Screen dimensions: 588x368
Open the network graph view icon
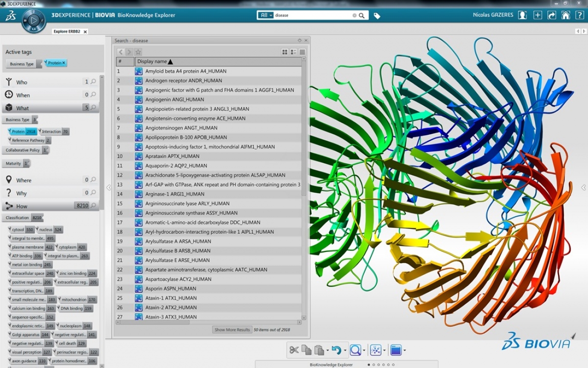point(376,350)
